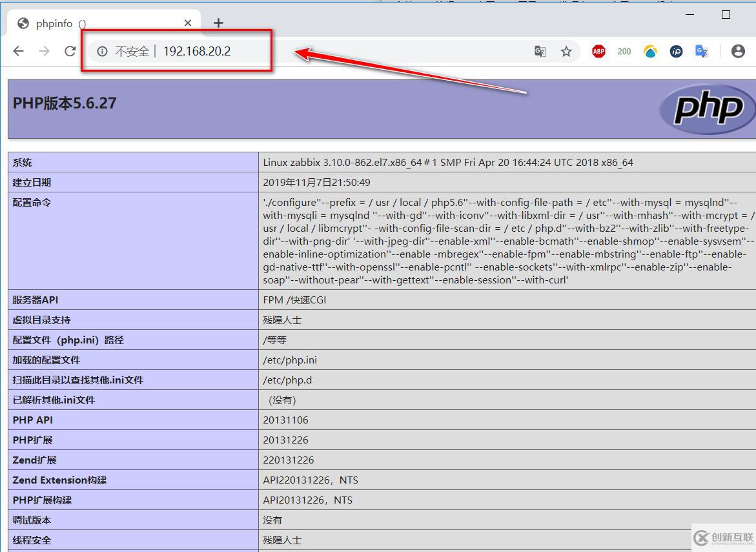The image size is (756, 552).
Task: Open the 200 status code extension
Action: coord(624,51)
